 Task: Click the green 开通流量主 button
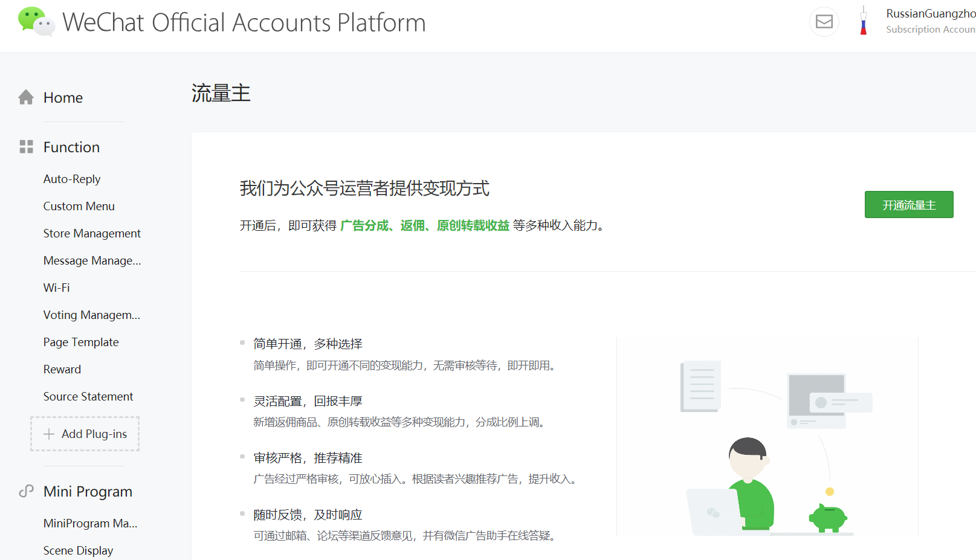909,205
